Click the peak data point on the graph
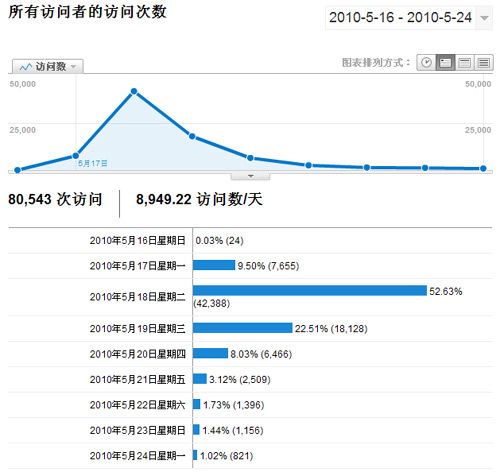 [x=134, y=91]
